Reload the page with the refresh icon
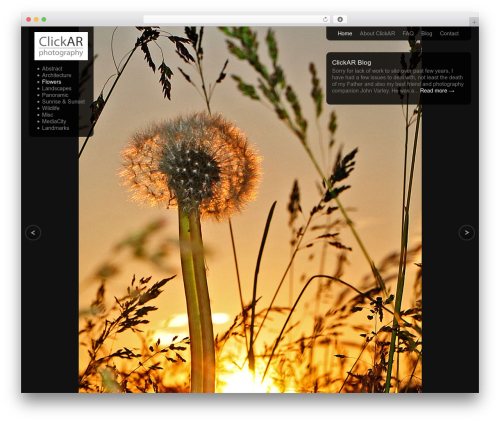500x423 pixels. pos(325,19)
